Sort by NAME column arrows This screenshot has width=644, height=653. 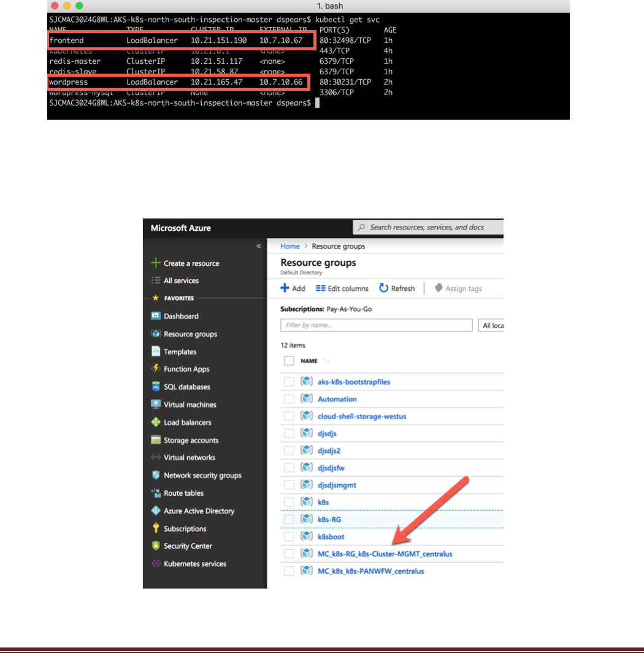(x=326, y=361)
